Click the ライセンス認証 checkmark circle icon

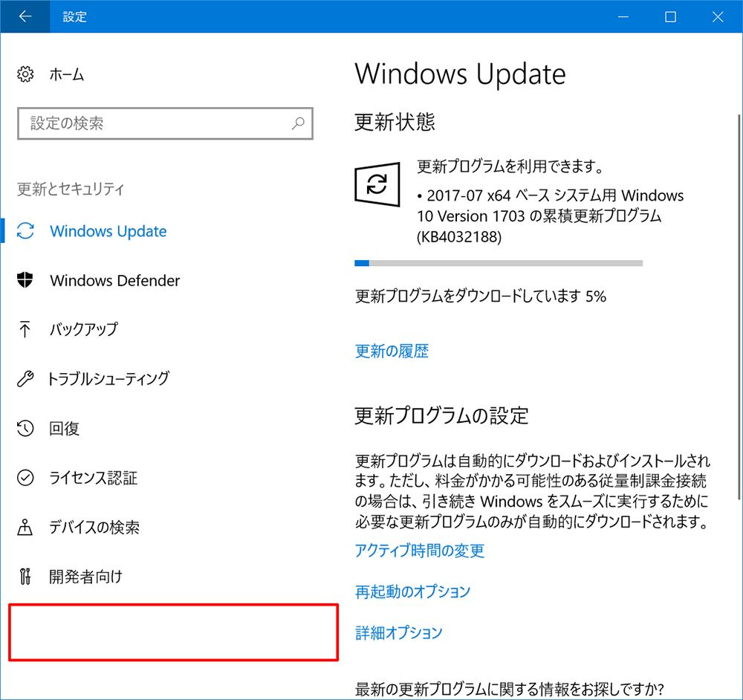[x=25, y=478]
